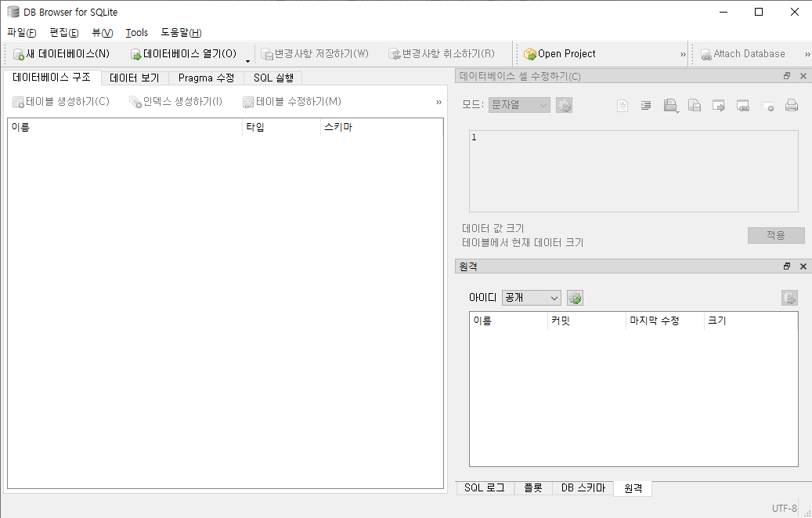Switch to the DB 스키마 bottom tab
Image resolution: width=812 pixels, height=518 pixels.
click(x=583, y=488)
